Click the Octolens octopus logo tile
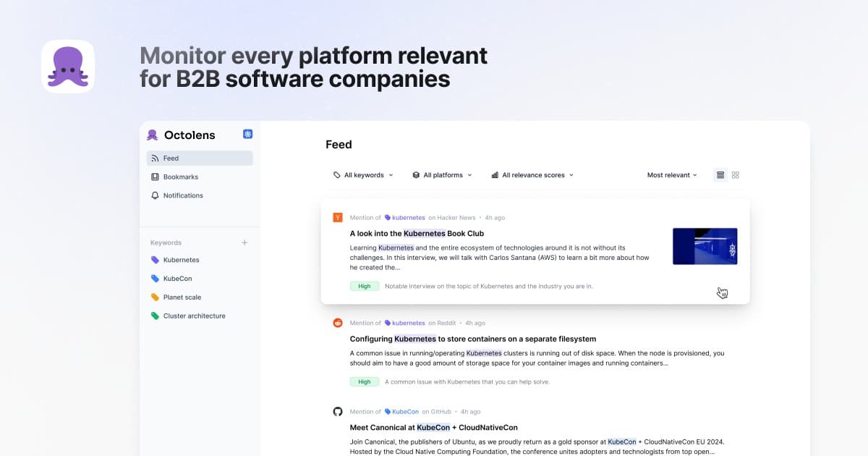Viewport: 868px width, 456px height. 68,67
